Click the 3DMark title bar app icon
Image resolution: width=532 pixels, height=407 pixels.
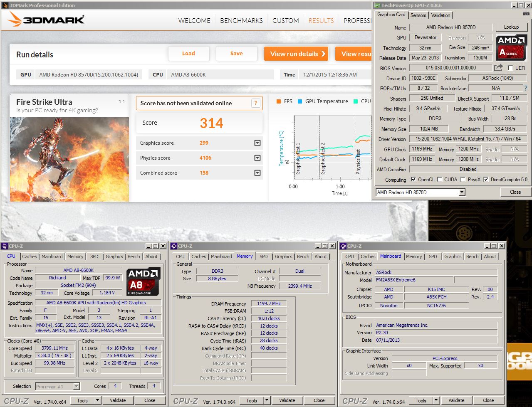[5, 5]
